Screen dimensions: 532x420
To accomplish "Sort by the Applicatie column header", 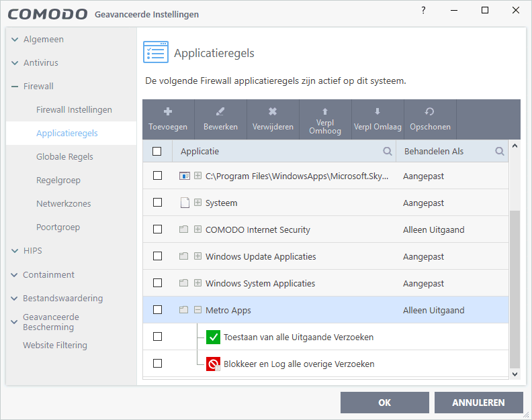I will pos(199,151).
